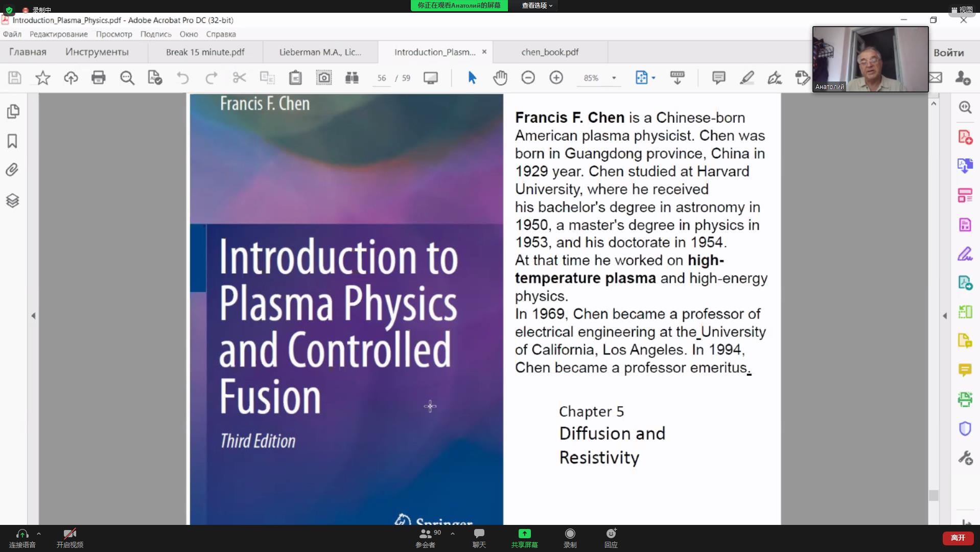Expand the fit page options dropdown
Image resolution: width=980 pixels, height=552 pixels.
click(654, 78)
